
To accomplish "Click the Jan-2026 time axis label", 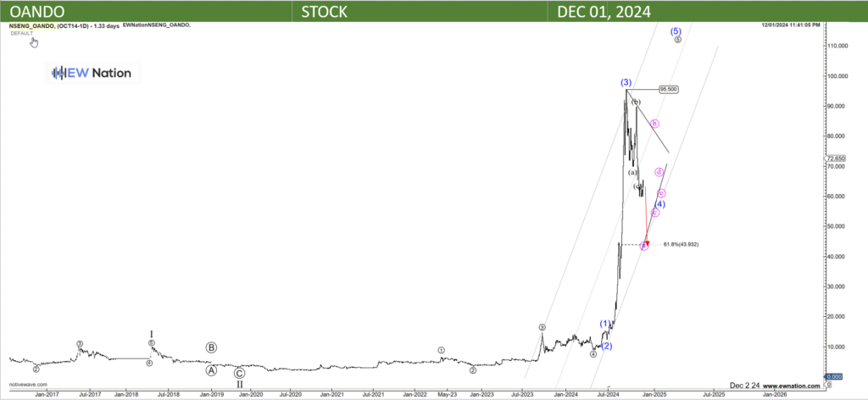I will point(775,394).
